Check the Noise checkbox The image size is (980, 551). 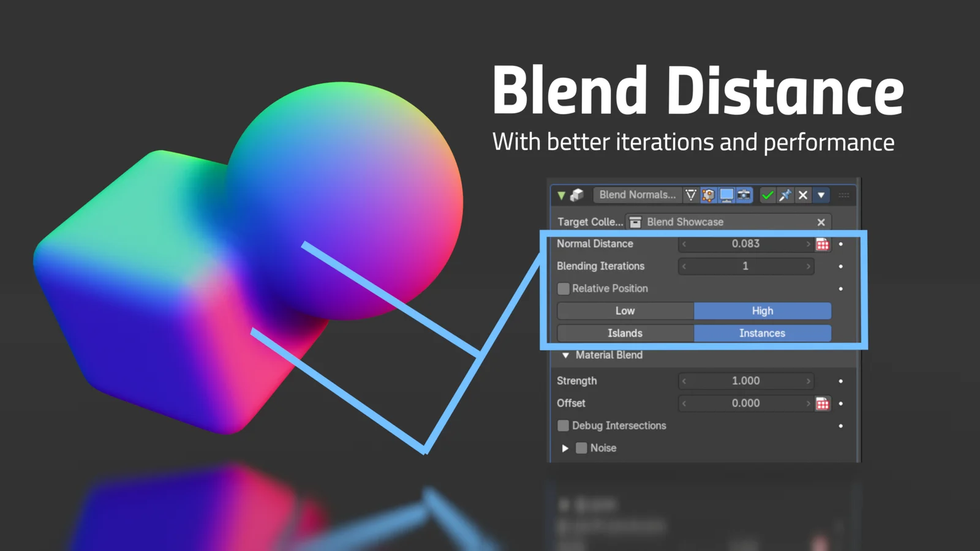coord(581,448)
